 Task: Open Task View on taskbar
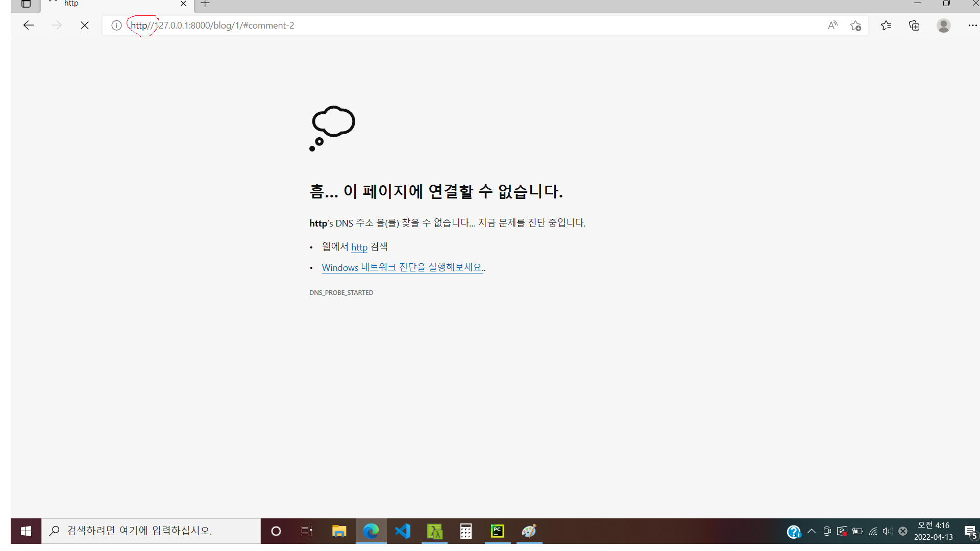[x=306, y=531]
